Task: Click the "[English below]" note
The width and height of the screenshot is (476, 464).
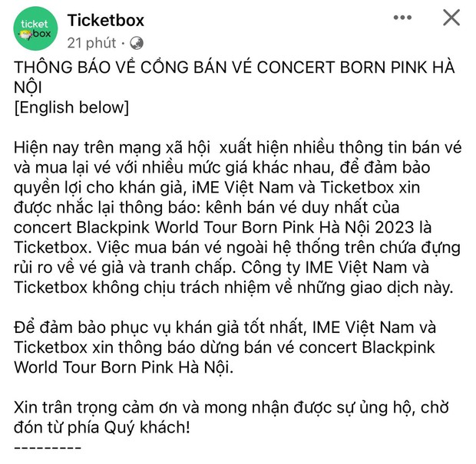Action: 71,107
